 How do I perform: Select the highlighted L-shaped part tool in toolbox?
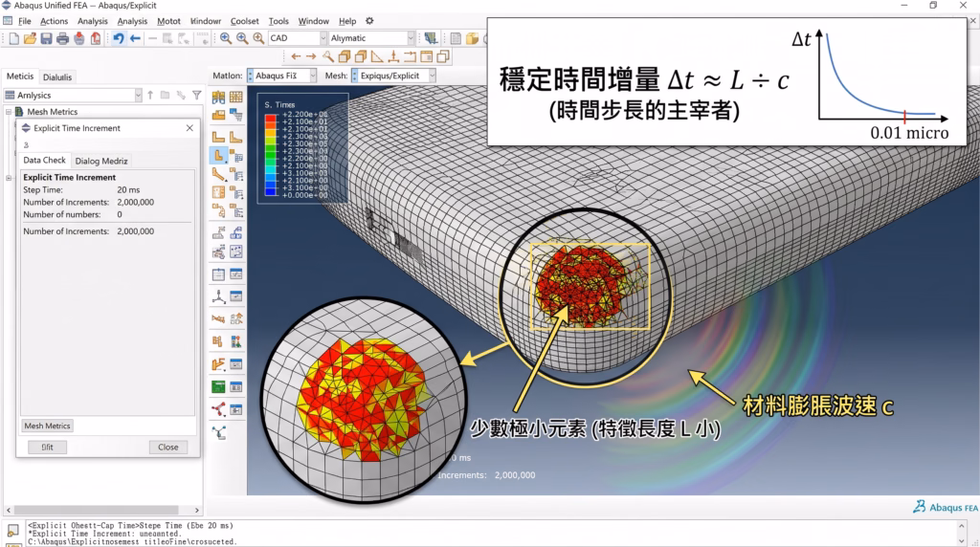point(219,155)
